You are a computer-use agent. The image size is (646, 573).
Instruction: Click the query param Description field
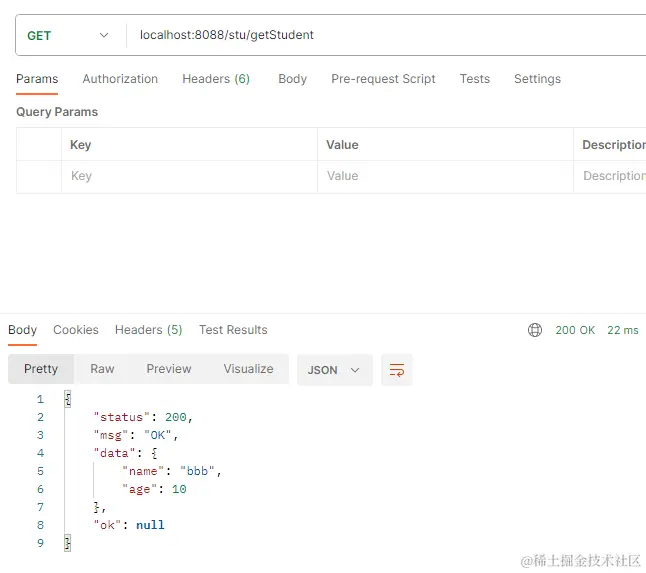click(610, 176)
